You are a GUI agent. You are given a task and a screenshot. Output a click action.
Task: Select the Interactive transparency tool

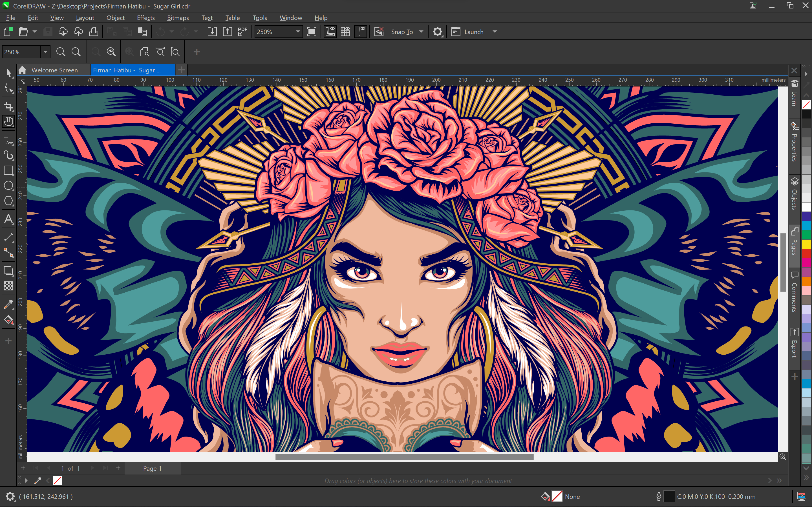point(8,286)
